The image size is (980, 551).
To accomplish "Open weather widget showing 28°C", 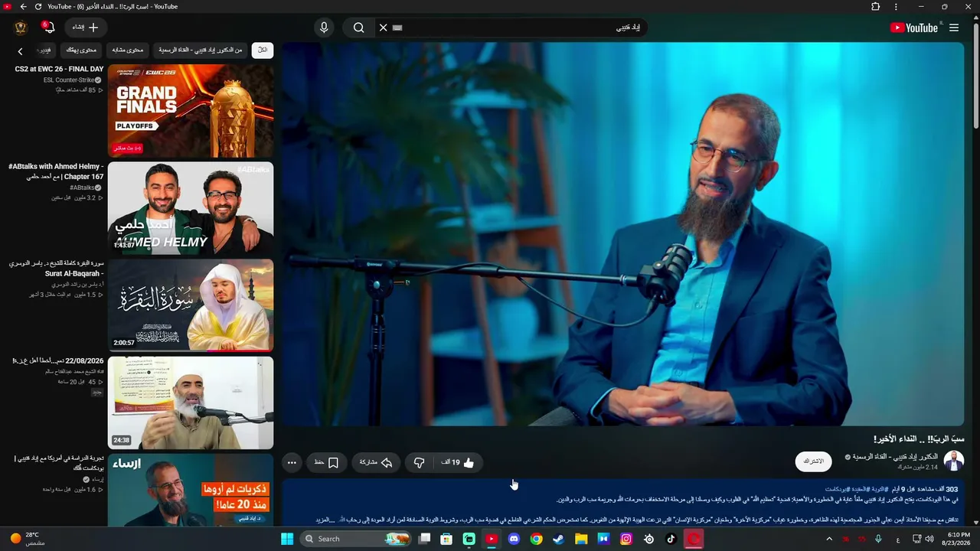I will [28, 539].
